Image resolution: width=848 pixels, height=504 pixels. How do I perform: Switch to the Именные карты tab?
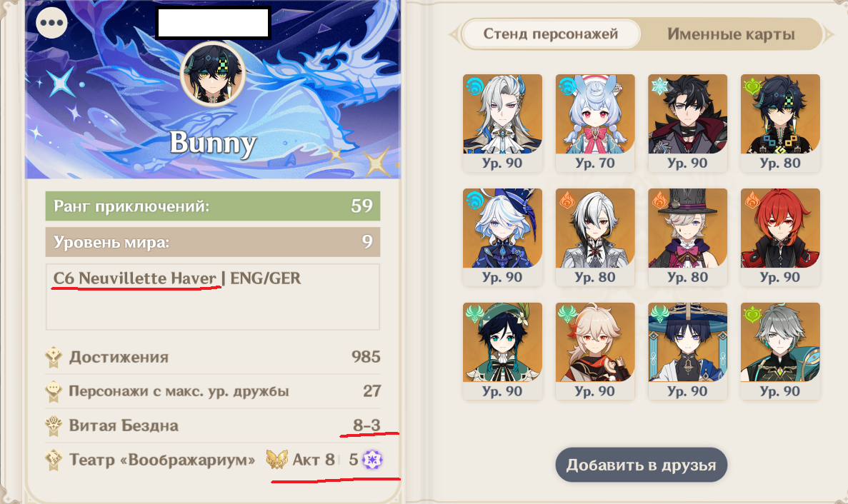tap(731, 34)
